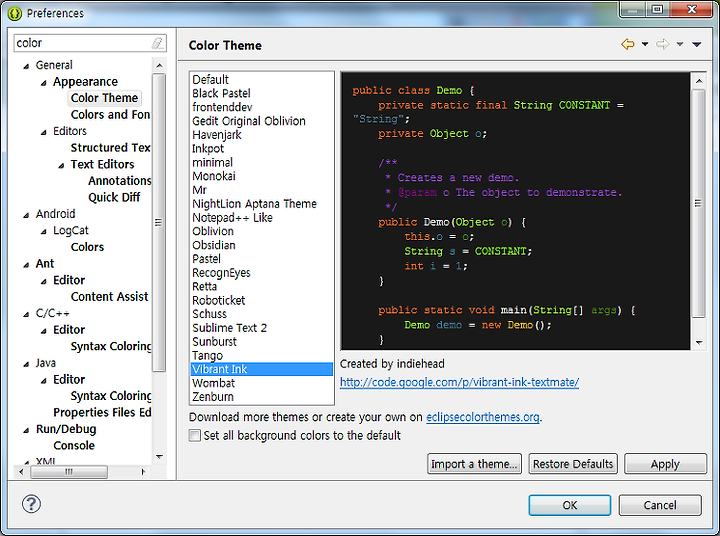
Task: Select the Roboticket theme
Action: [262, 300]
